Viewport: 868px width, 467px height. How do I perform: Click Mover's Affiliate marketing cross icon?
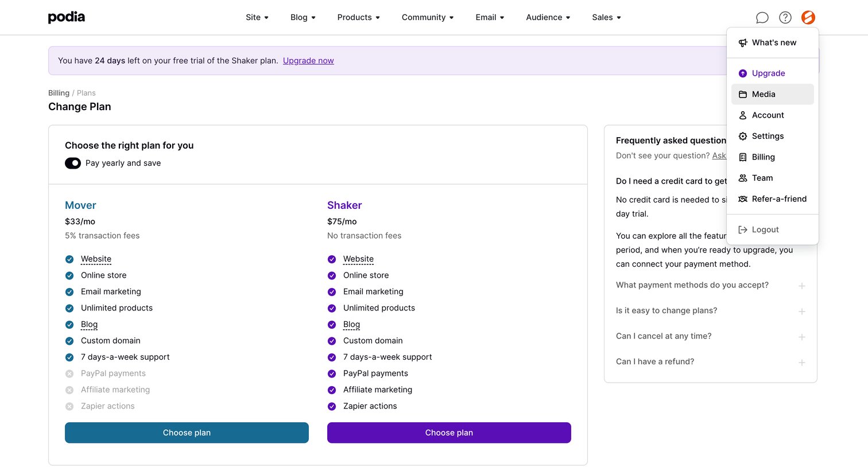pos(69,390)
